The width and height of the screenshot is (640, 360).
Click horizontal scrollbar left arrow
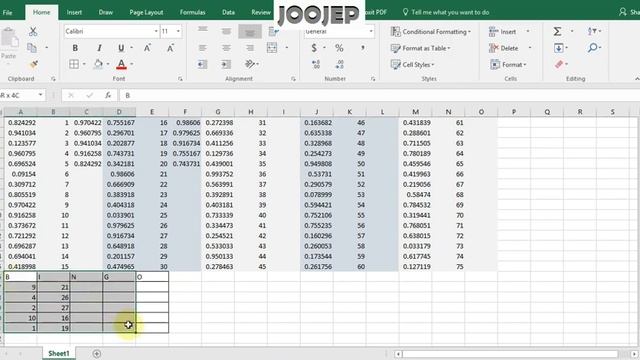[x=398, y=354]
